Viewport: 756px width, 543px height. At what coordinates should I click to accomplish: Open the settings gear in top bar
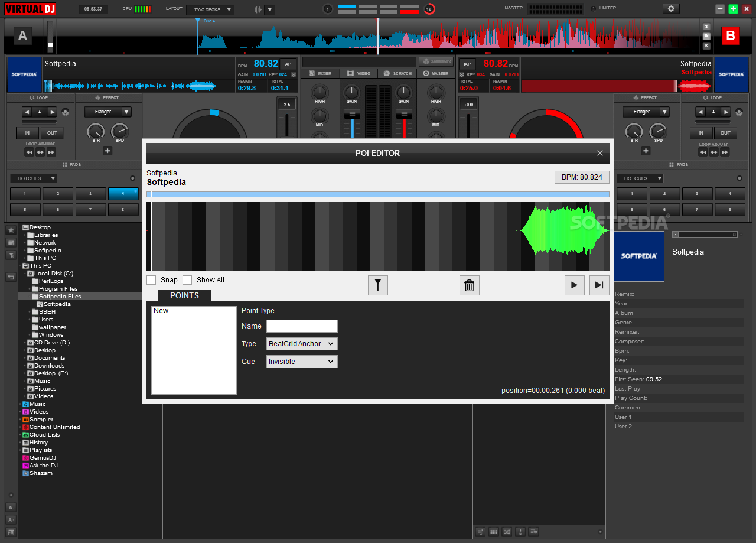point(671,8)
